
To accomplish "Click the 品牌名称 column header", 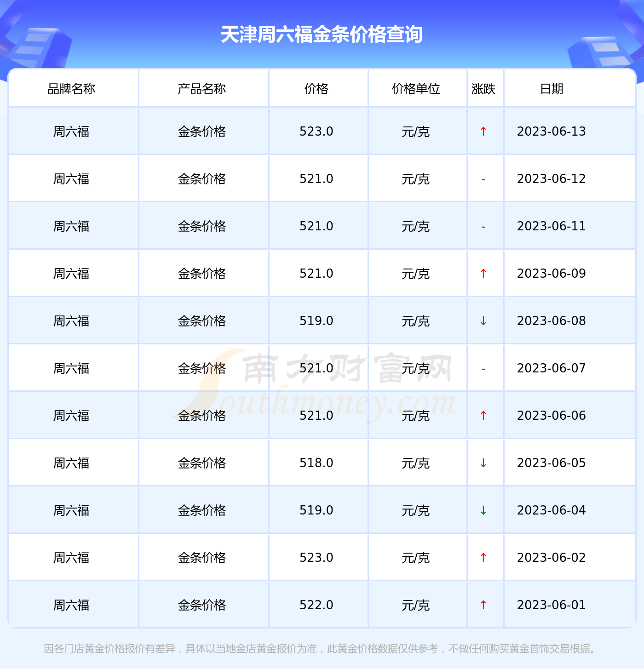I will pos(71,89).
